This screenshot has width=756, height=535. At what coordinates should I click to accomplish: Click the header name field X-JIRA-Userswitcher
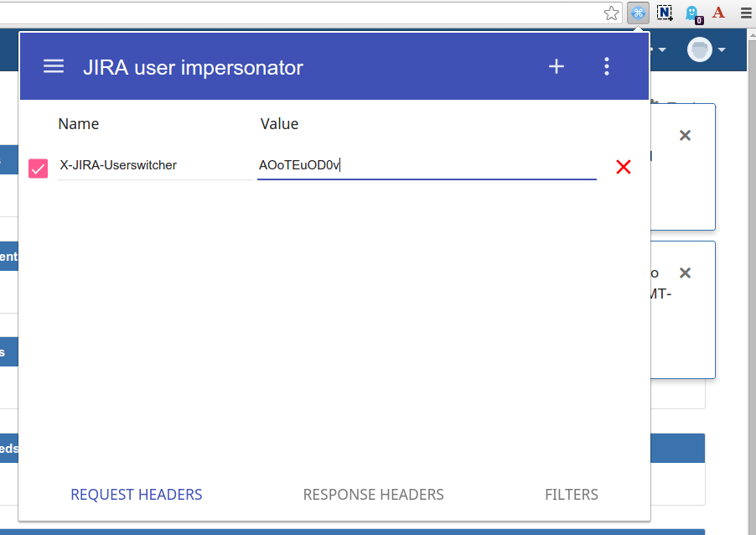(x=154, y=166)
